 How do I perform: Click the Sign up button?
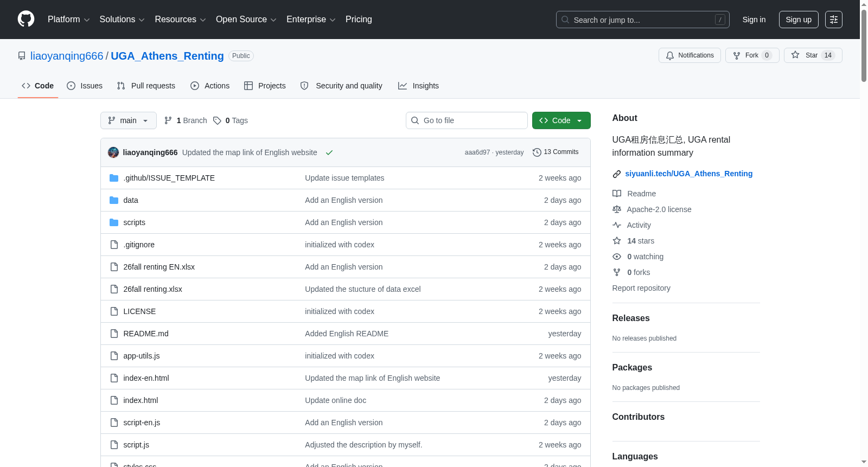pyautogui.click(x=799, y=20)
